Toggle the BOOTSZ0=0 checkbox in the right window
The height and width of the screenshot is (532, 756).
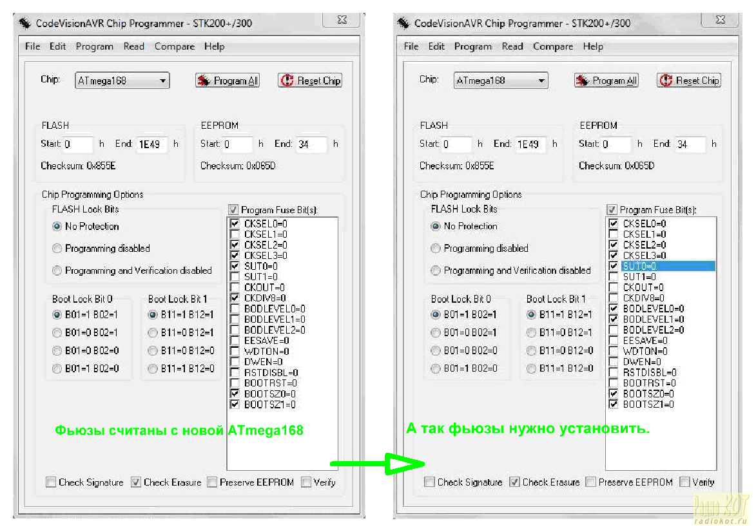click(x=614, y=394)
